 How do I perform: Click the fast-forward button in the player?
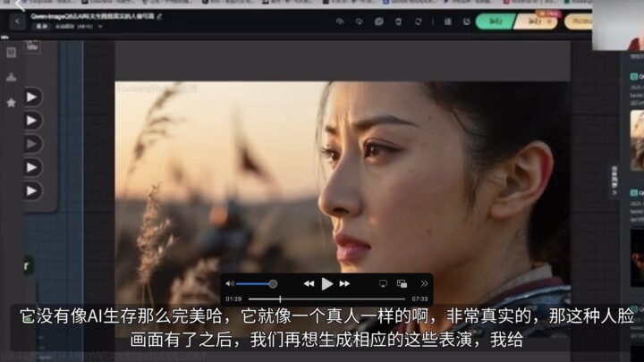[x=344, y=283]
